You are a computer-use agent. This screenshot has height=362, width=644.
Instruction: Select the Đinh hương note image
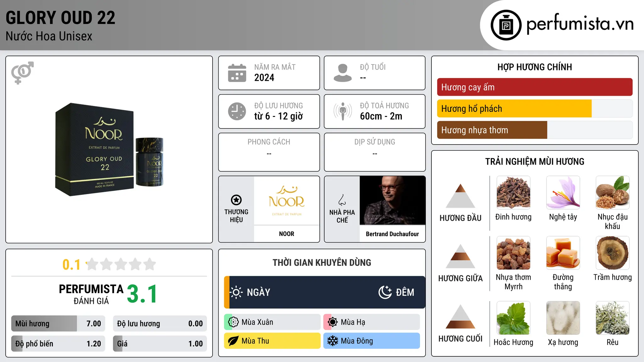514,193
